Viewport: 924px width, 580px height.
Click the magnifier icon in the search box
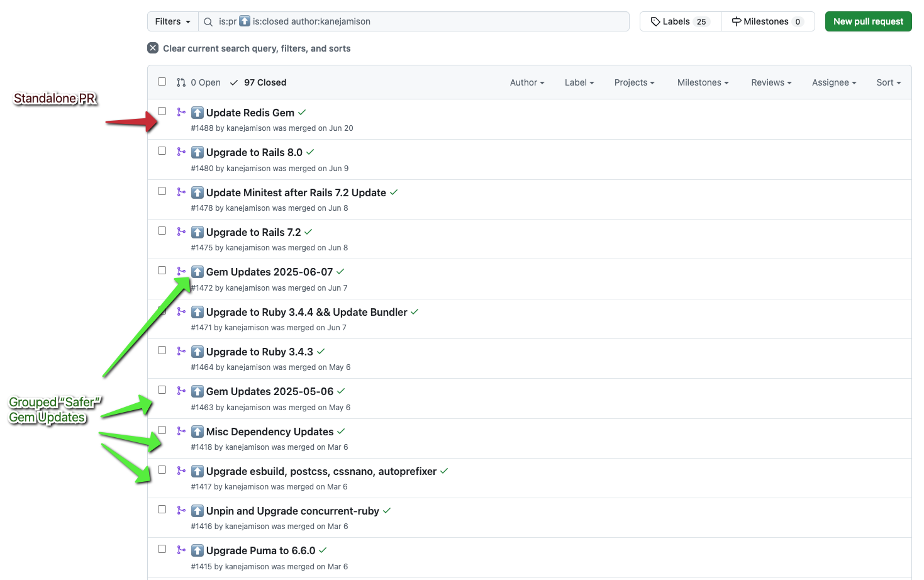[208, 21]
